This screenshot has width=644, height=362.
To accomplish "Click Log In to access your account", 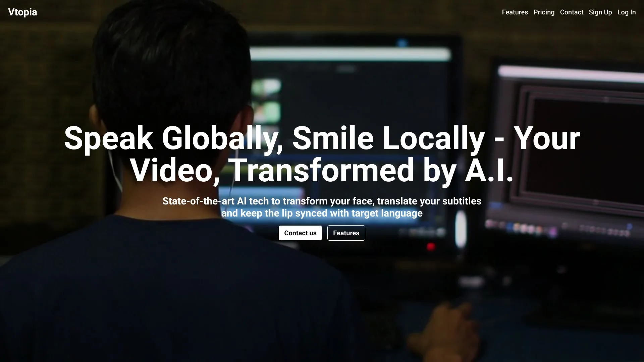I will 626,12.
